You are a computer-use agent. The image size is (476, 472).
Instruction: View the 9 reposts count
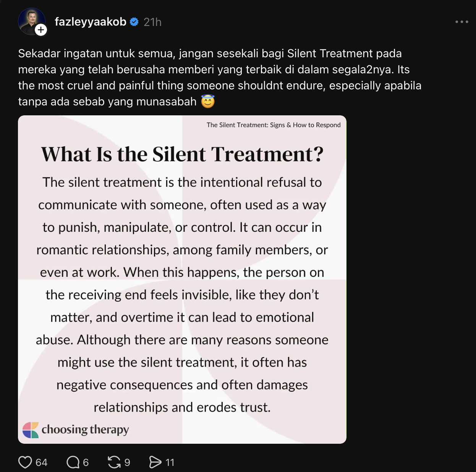pos(127,462)
